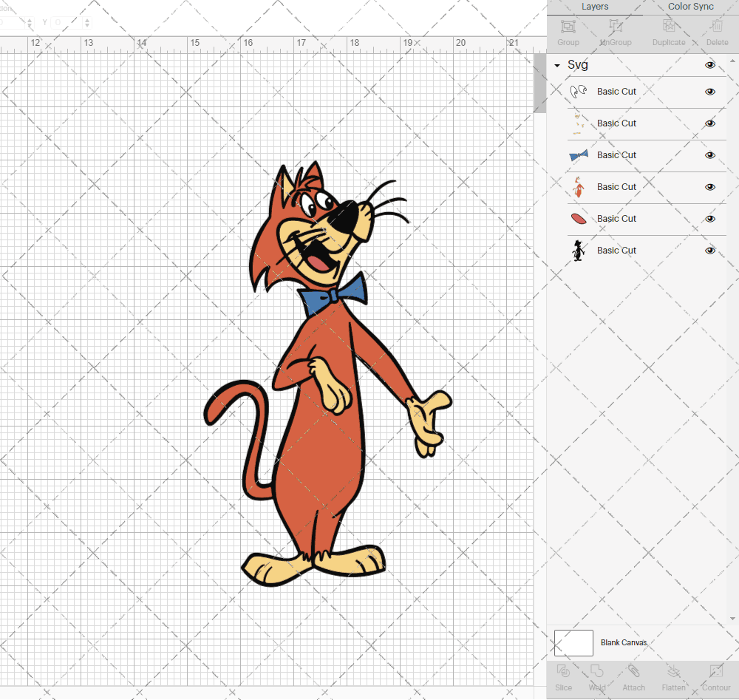Image resolution: width=739 pixels, height=700 pixels.
Task: Select the blue bow tie layer thumbnail
Action: [579, 155]
